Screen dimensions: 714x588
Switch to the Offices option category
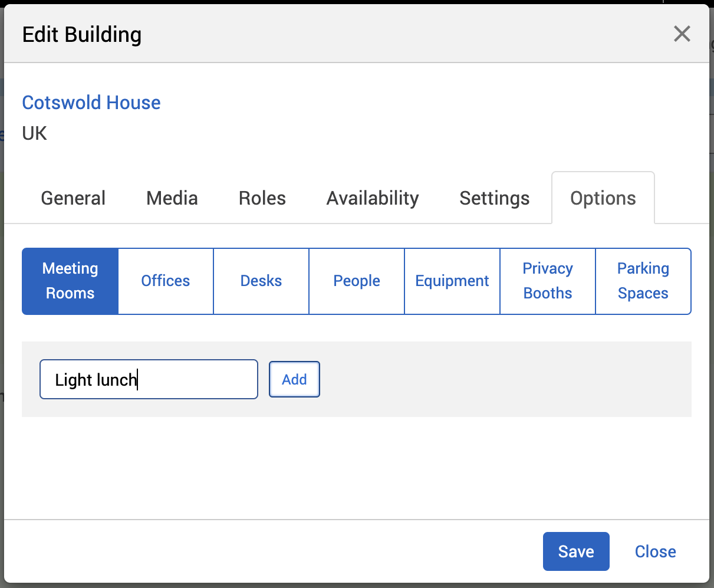pyautogui.click(x=166, y=281)
